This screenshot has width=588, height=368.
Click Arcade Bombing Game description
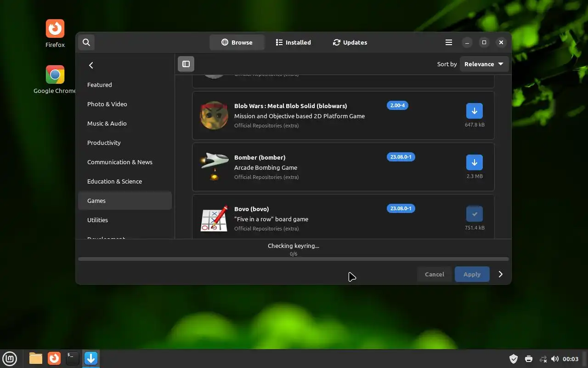point(266,167)
